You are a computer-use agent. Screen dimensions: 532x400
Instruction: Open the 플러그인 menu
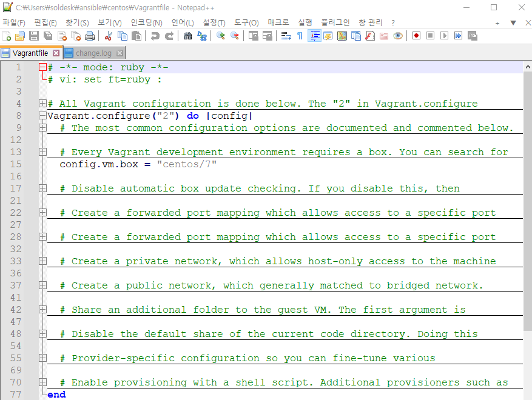click(335, 22)
